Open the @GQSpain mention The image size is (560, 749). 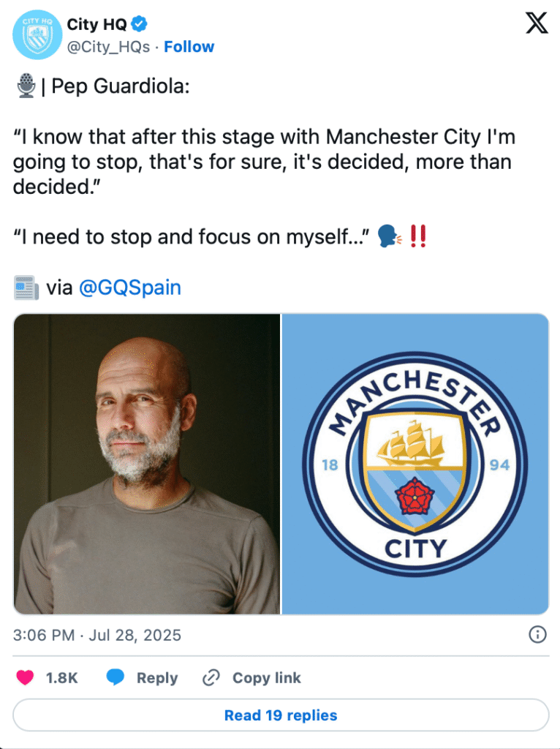(130, 287)
